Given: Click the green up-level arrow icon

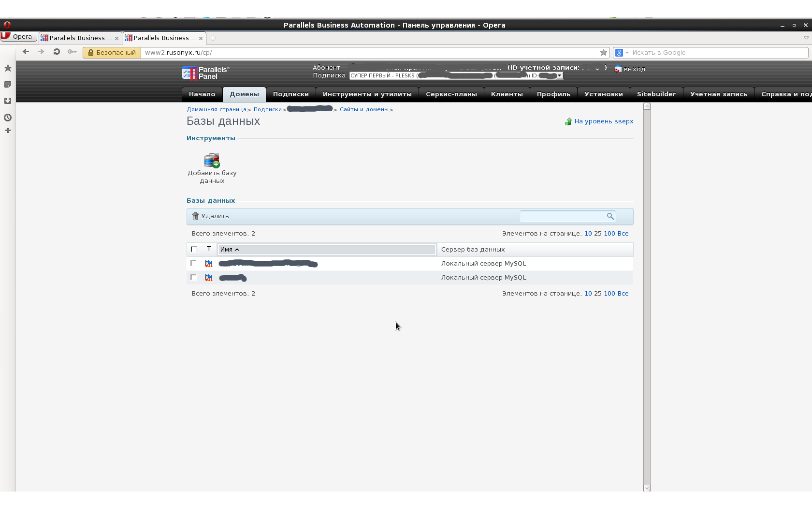Looking at the screenshot, I should pos(568,121).
